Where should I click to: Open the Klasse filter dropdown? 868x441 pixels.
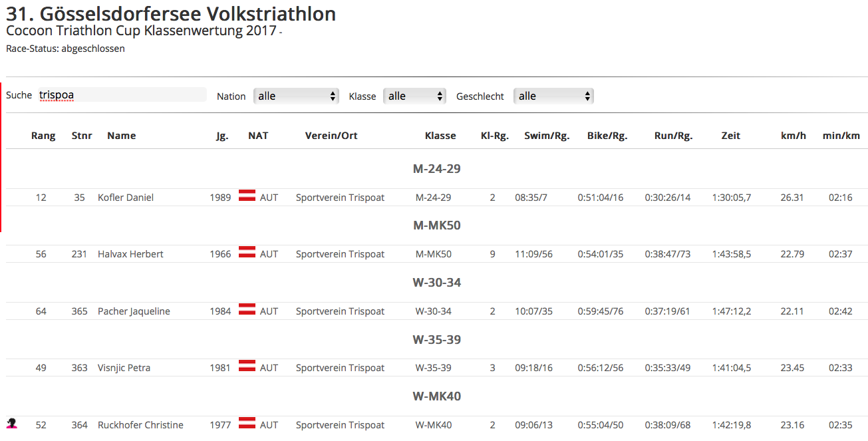pos(414,96)
